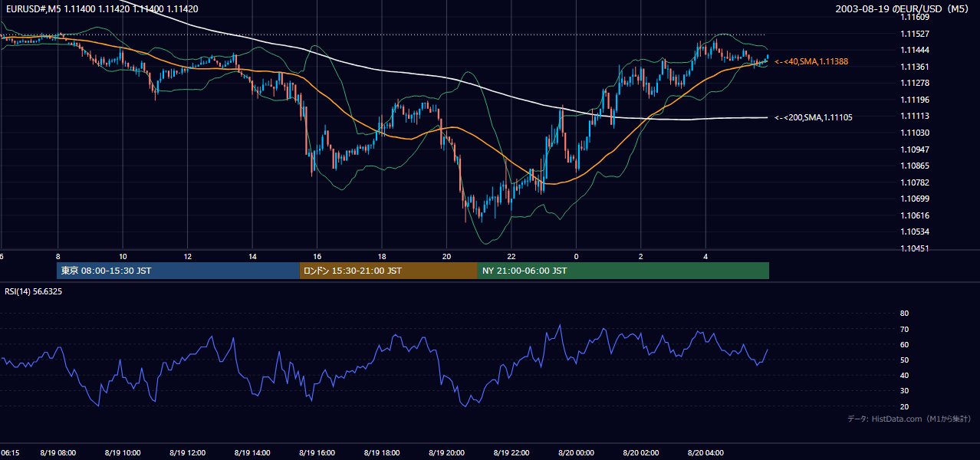
Task: Click the 8/19 18:00 time label
Action: coord(382,453)
